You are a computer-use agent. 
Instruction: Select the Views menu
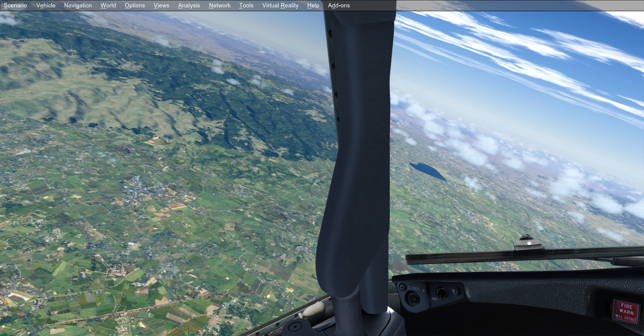coord(161,5)
